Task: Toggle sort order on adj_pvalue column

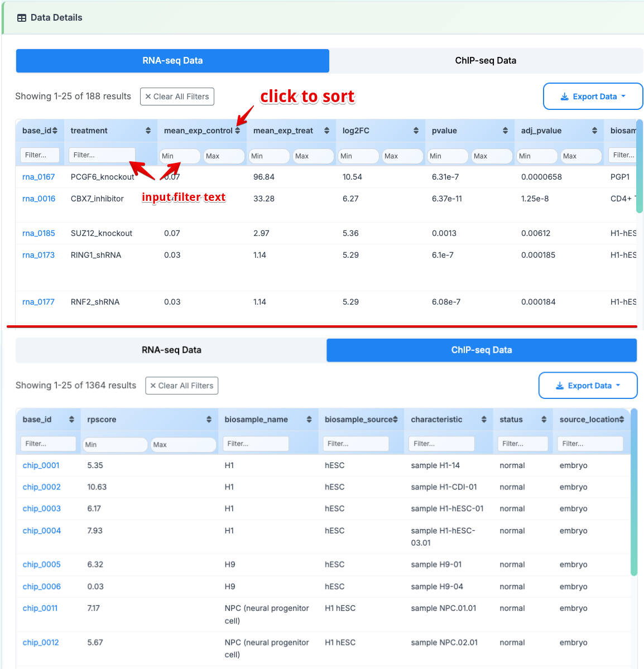Action: click(594, 130)
